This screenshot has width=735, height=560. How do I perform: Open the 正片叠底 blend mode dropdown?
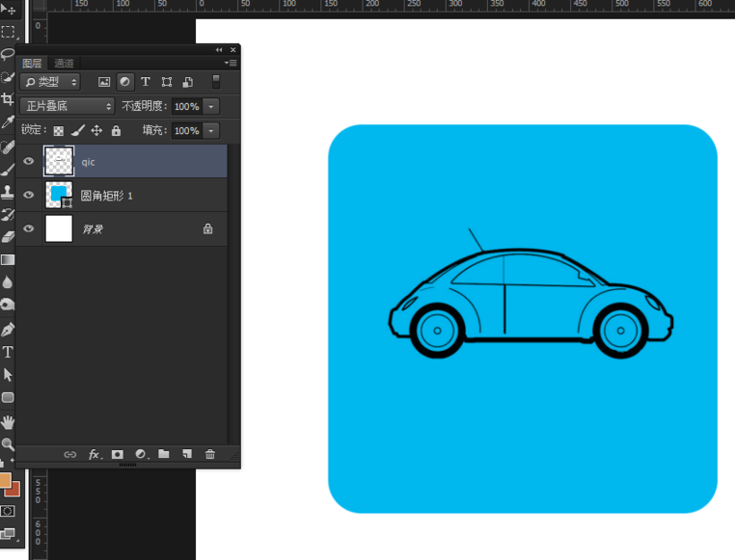(x=68, y=106)
